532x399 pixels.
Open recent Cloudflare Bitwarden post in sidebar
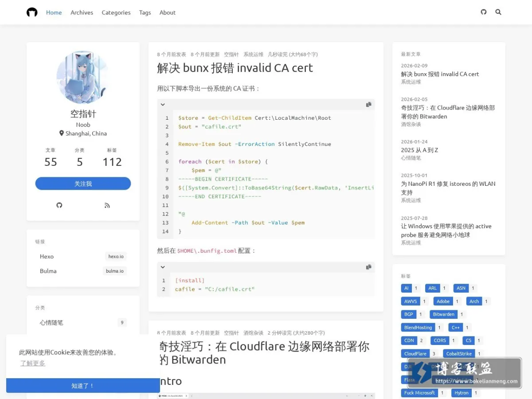coord(448,112)
